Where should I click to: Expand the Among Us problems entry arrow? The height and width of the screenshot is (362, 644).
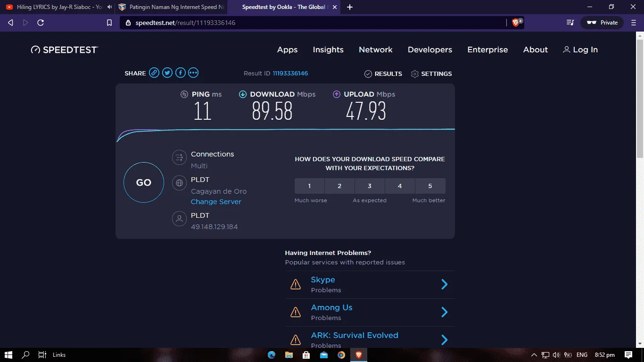[x=444, y=312]
